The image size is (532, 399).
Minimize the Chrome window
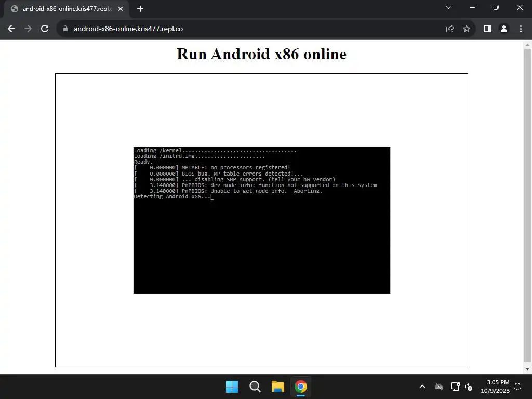pyautogui.click(x=472, y=7)
